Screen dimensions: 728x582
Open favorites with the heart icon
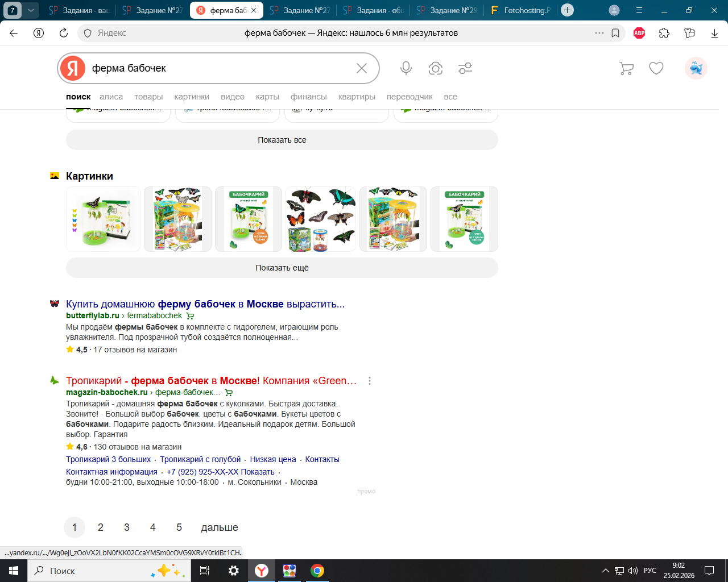(x=656, y=68)
